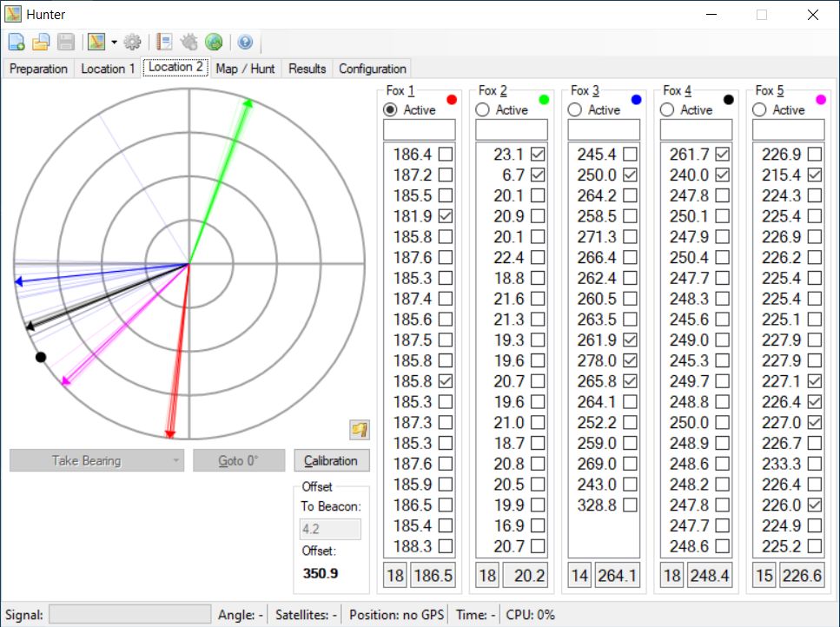
Task: Click the red Fox 1 color dot
Action: [452, 100]
